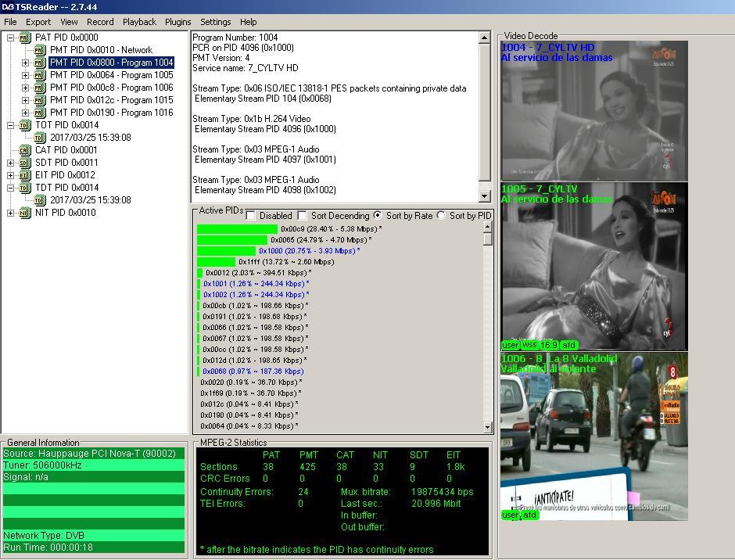Image resolution: width=735 pixels, height=560 pixels.
Task: Click the icon beside PMT PID 0x012c Program 1015
Action: [x=40, y=100]
